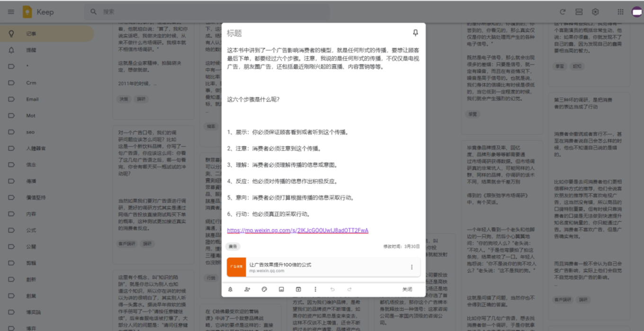Open the settings gear in the top bar
Screen dimensions: 644x331
[x=595, y=12]
